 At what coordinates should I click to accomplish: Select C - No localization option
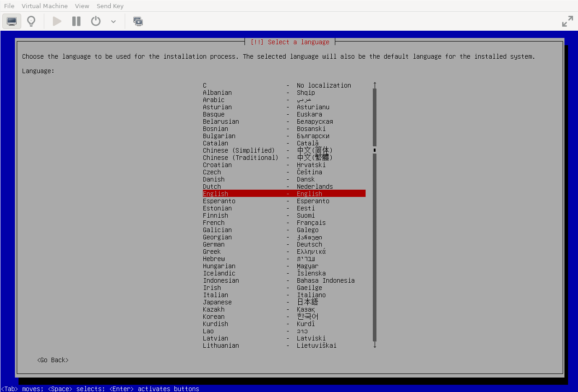[x=284, y=85]
